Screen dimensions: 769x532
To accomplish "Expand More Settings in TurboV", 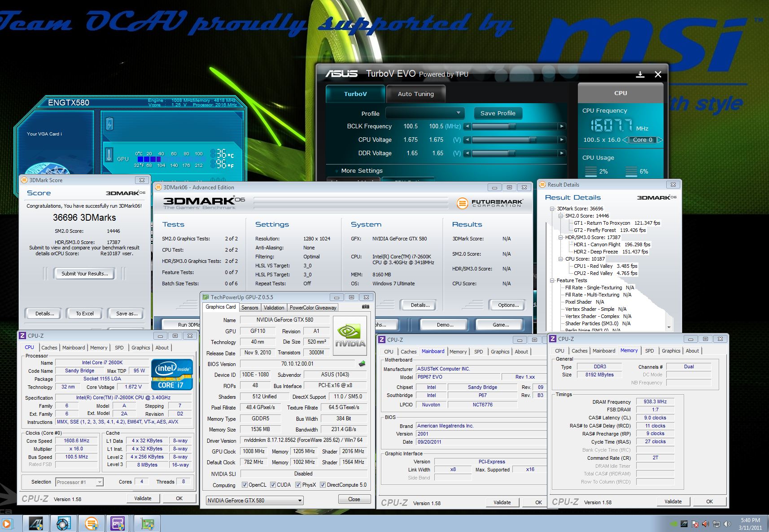I will tap(358, 171).
